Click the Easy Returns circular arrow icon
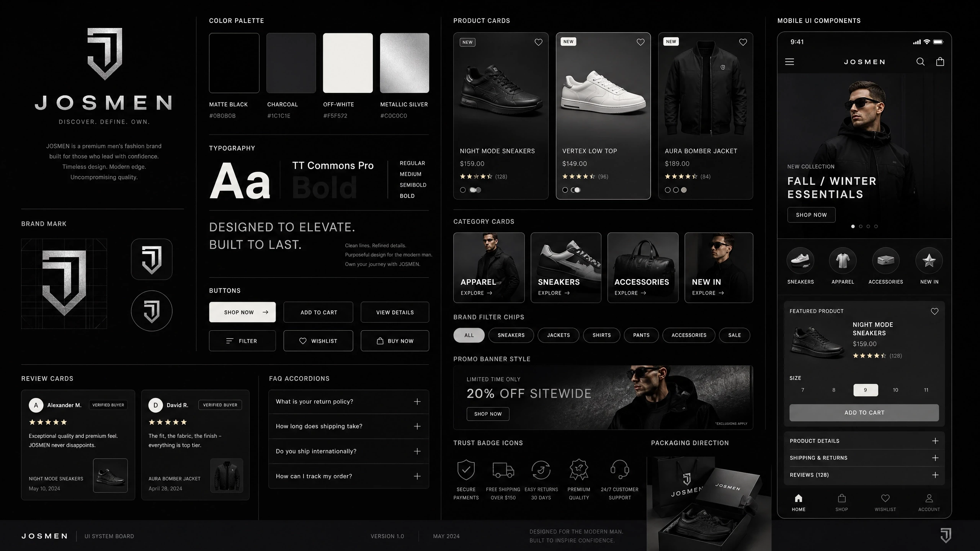980x551 pixels. pos(541,470)
